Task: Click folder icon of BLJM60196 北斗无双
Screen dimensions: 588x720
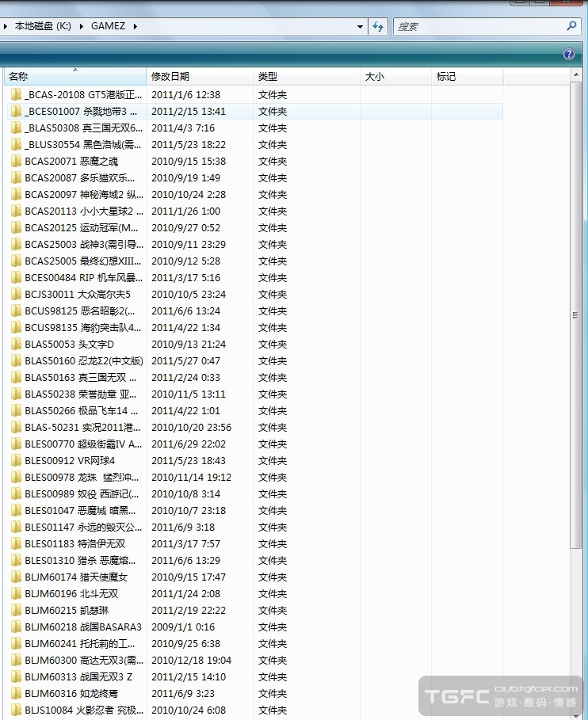Action: pos(16,594)
